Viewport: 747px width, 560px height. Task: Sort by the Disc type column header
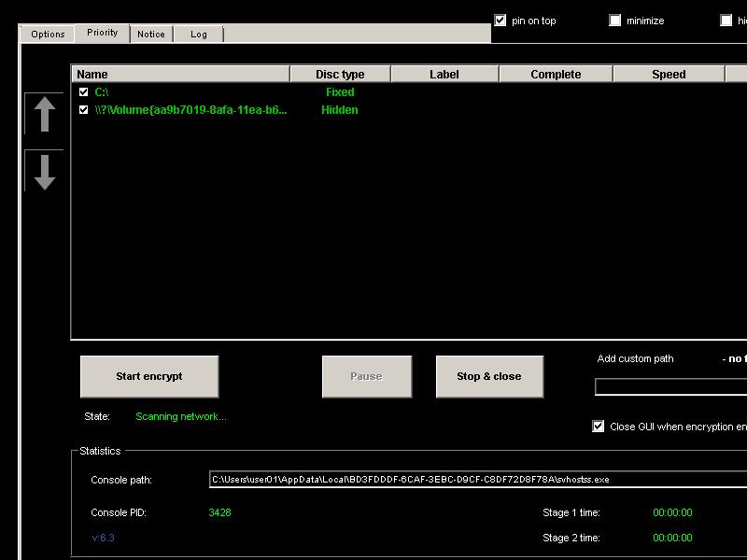(x=340, y=75)
